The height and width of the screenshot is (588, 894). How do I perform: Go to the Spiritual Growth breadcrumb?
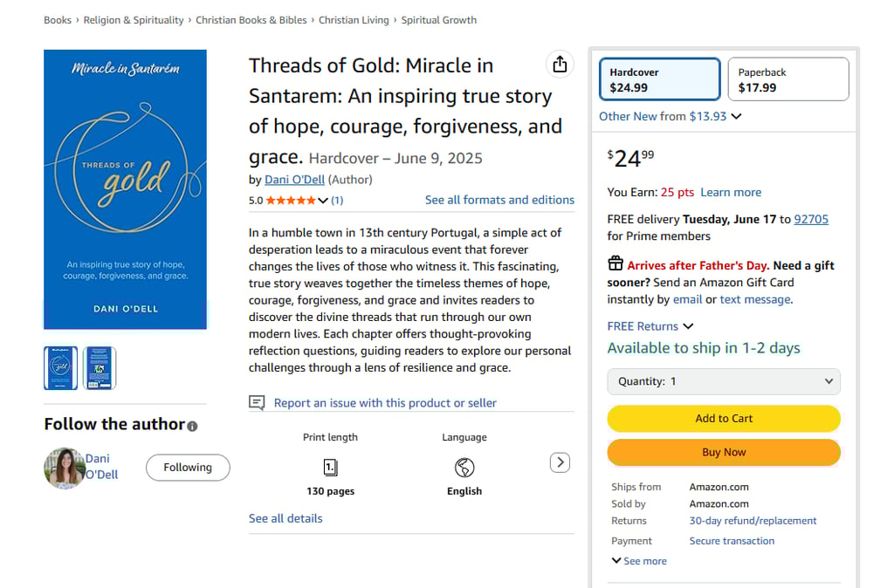(438, 20)
